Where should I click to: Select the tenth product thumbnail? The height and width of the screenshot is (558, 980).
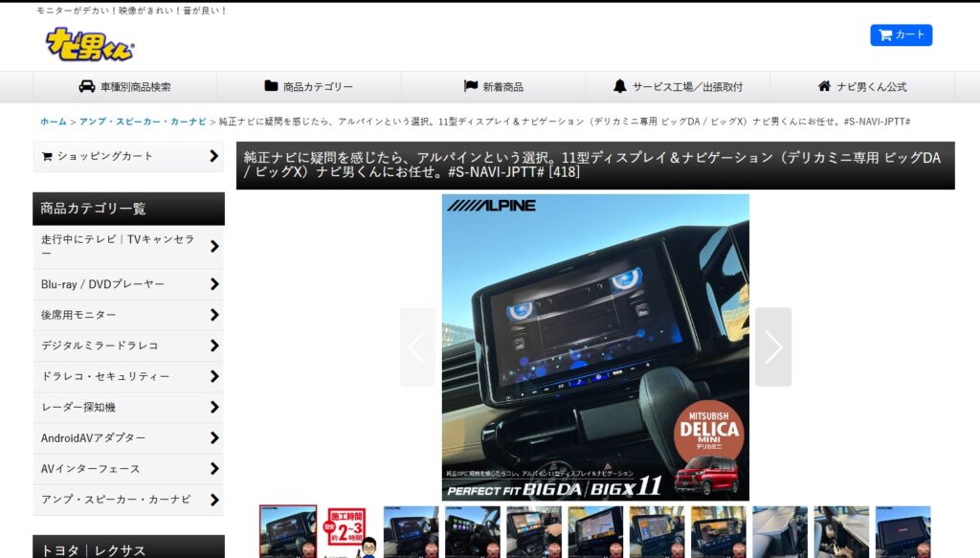(x=841, y=532)
